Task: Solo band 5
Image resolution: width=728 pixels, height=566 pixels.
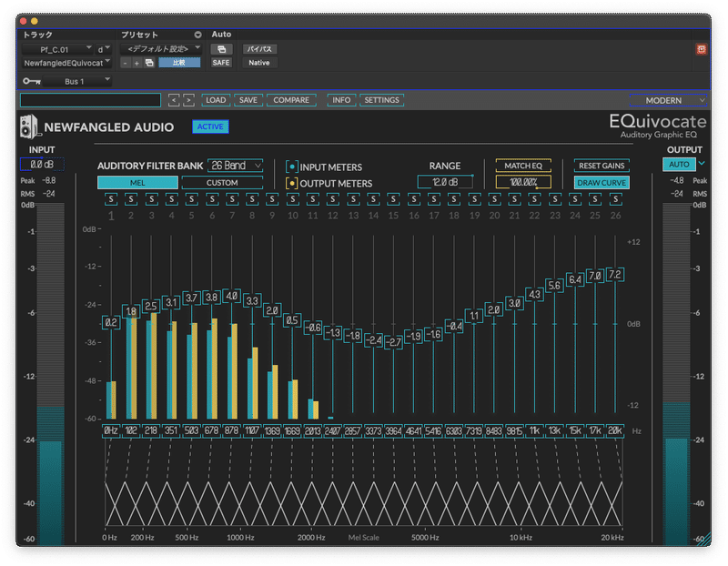Action: pyautogui.click(x=192, y=199)
